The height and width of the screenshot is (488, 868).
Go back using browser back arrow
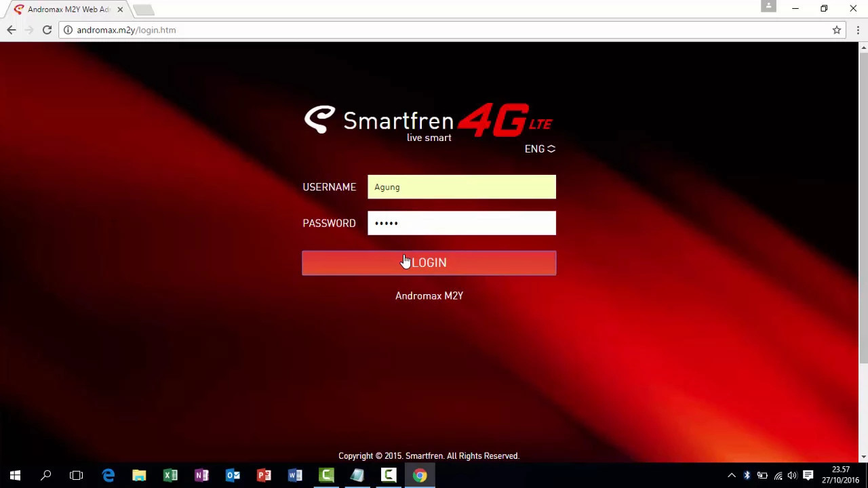pos(12,30)
